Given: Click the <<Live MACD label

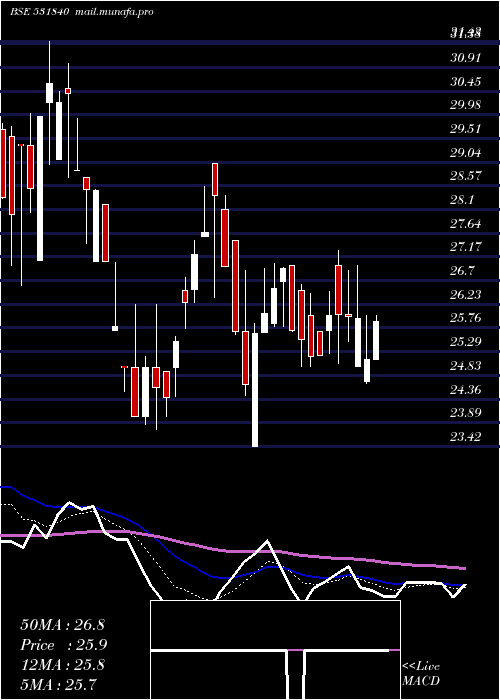Looking at the screenshot, I should click(x=421, y=674).
